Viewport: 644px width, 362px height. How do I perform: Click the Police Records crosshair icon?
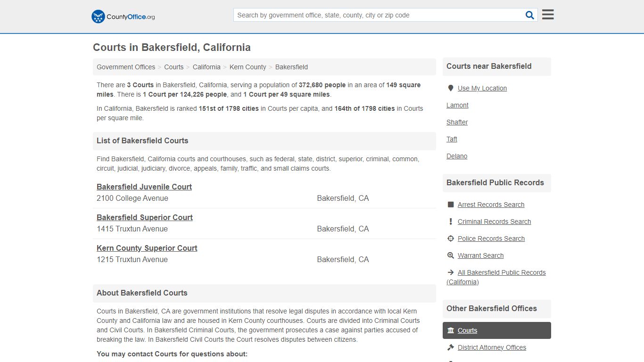click(451, 239)
